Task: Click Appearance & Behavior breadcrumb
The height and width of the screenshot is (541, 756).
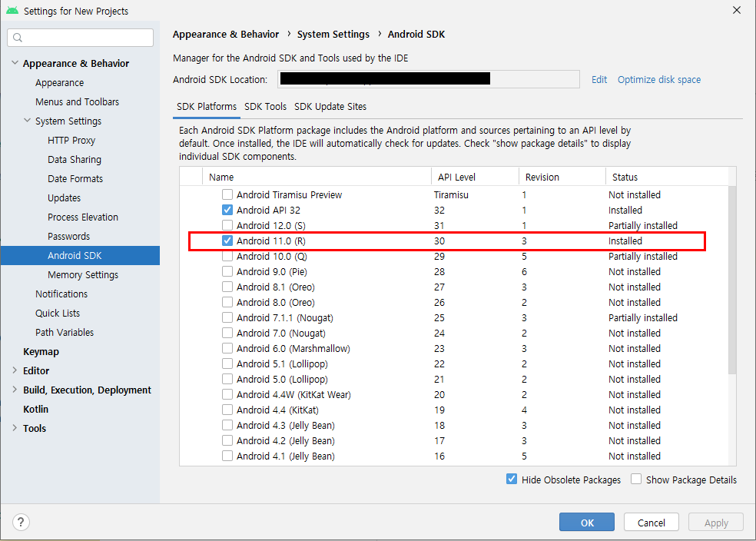Action: 226,35
